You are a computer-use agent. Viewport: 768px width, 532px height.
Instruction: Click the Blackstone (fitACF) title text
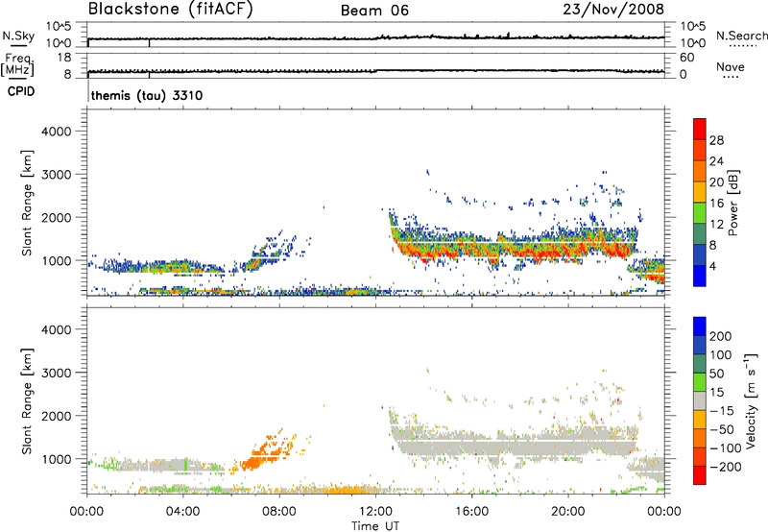[x=170, y=9]
